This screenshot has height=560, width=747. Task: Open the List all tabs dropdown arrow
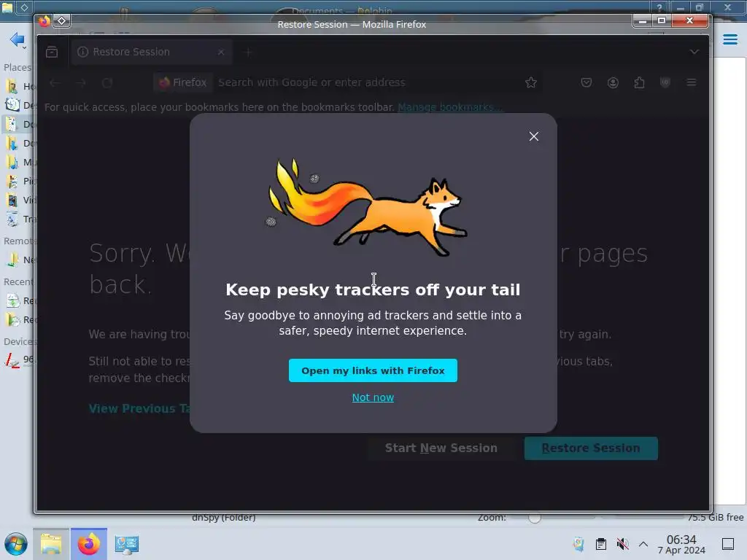click(x=694, y=52)
